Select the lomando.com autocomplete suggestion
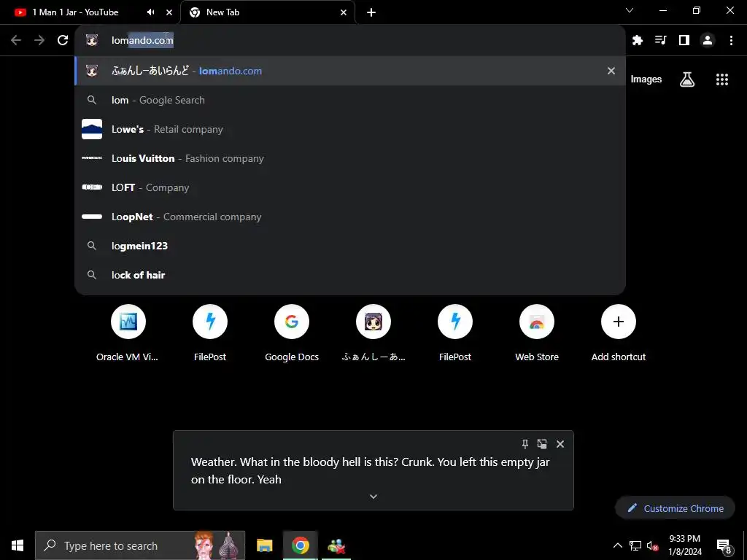Image resolution: width=747 pixels, height=560 pixels. 350,71
